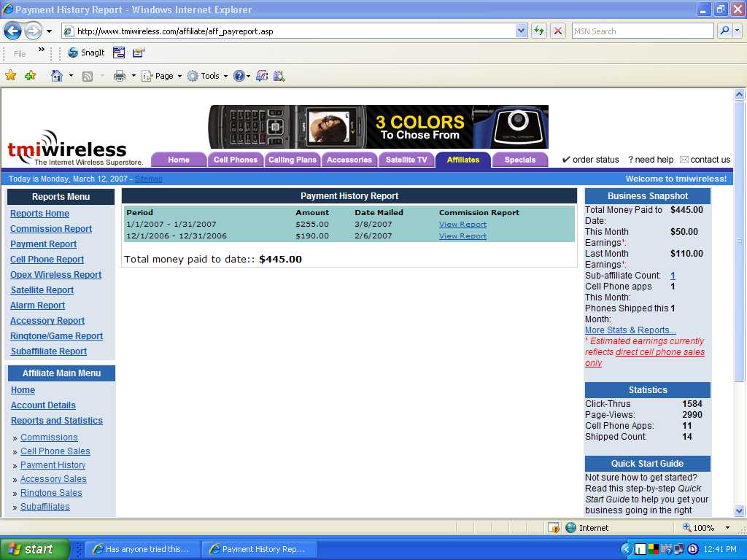Open Favorites Center star icon
This screenshot has width=747, height=560.
click(10, 75)
